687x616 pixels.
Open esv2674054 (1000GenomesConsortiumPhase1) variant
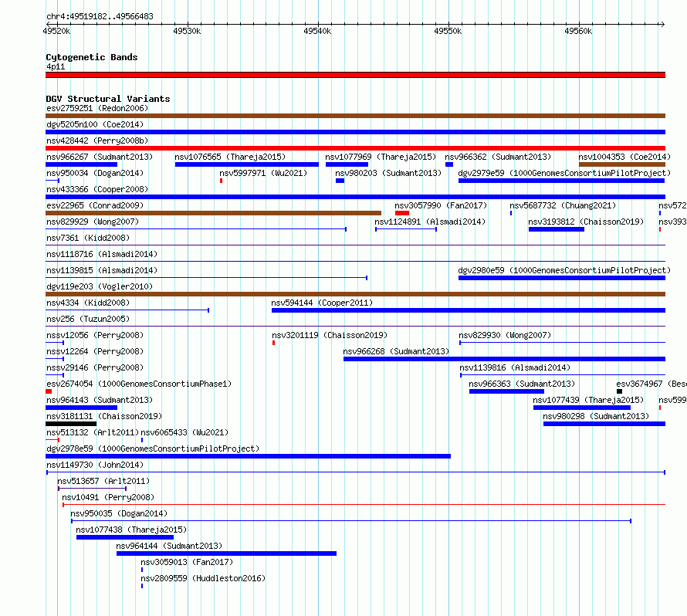[49, 391]
